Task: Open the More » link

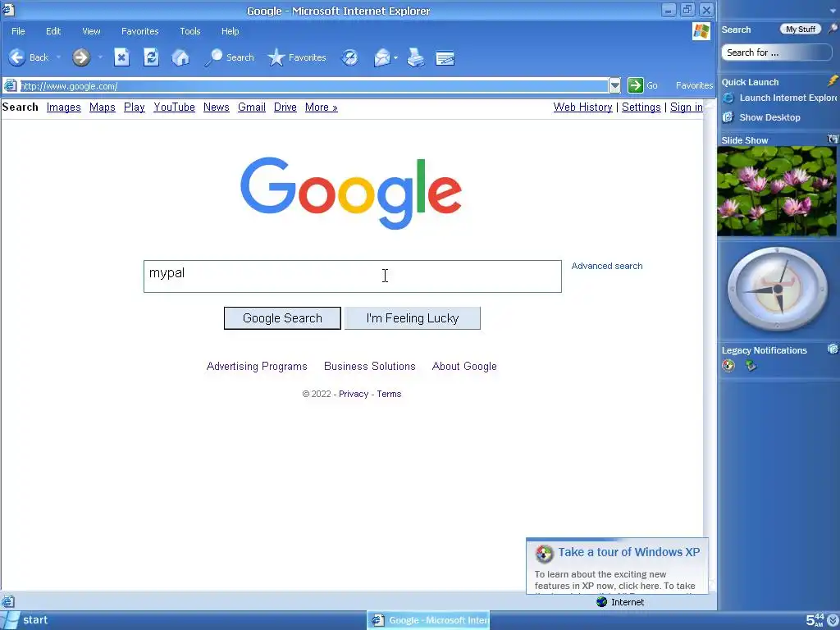Action: [x=322, y=107]
